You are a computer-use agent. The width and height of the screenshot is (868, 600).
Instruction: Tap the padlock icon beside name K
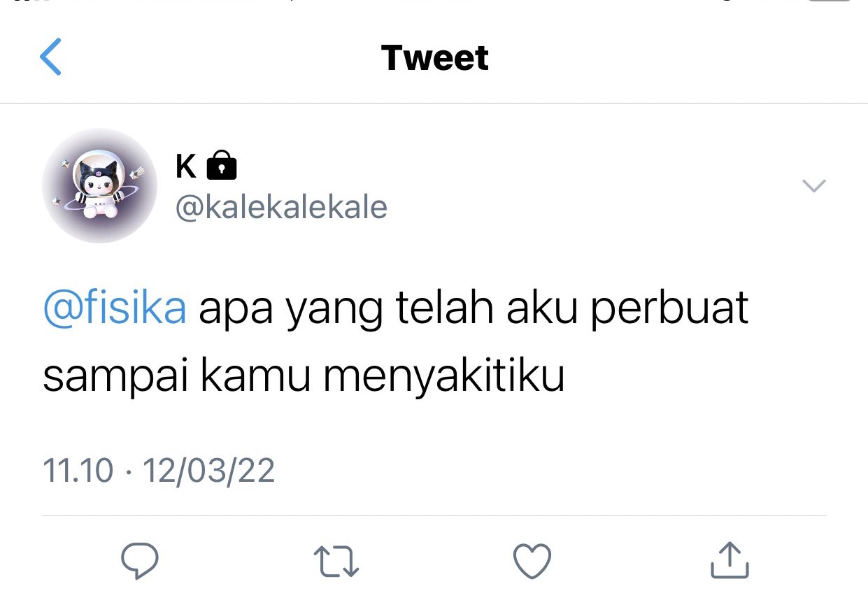pyautogui.click(x=222, y=165)
